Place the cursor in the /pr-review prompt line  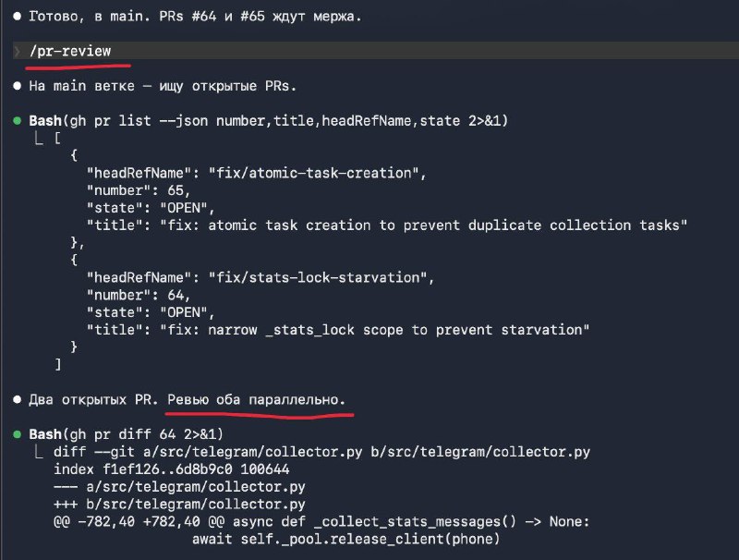[x=277, y=52]
